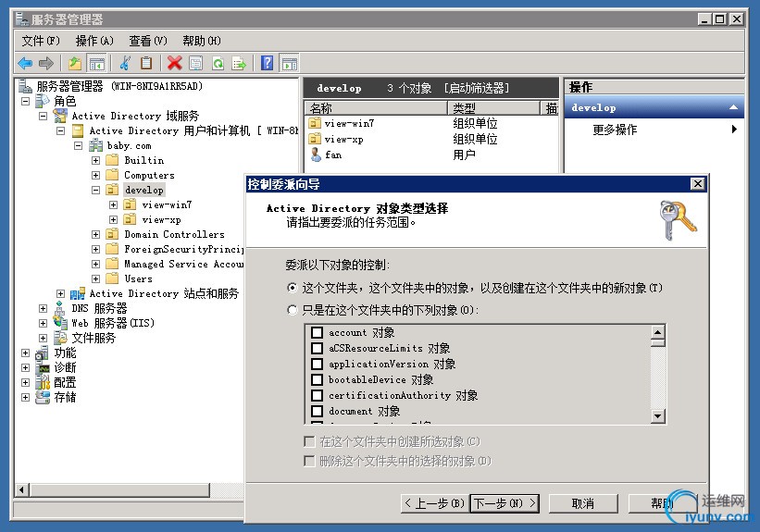Collapse the 角色 tree node
The image size is (760, 532).
click(x=26, y=101)
